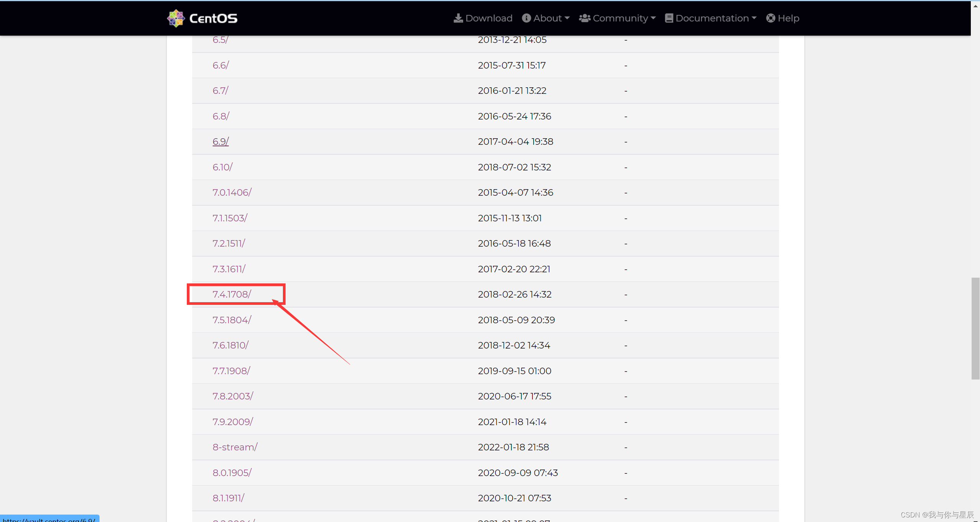Click the Documentation book icon
Screen dimensions: 980x522
point(669,18)
